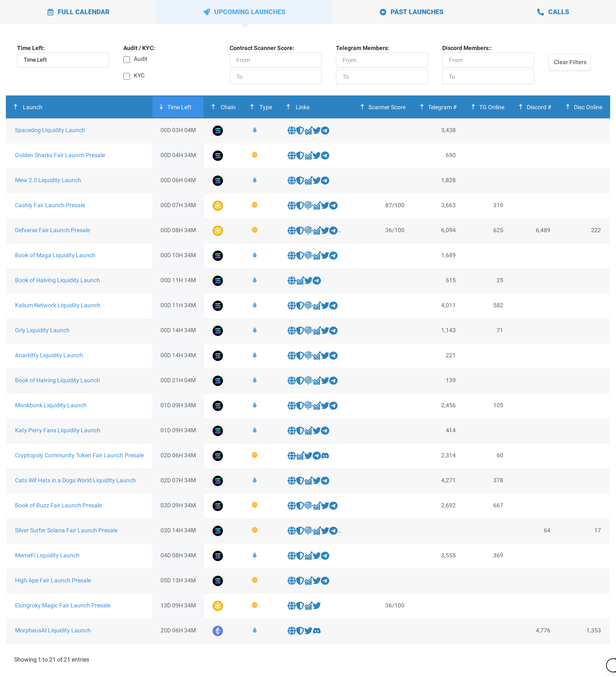Click the Clear Filters button

coord(570,62)
